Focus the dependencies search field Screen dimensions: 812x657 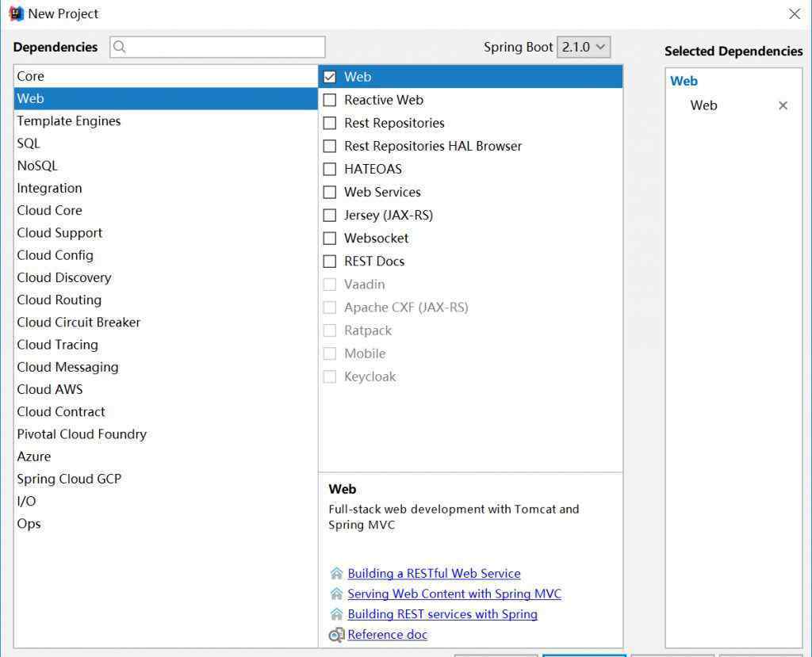click(x=217, y=47)
